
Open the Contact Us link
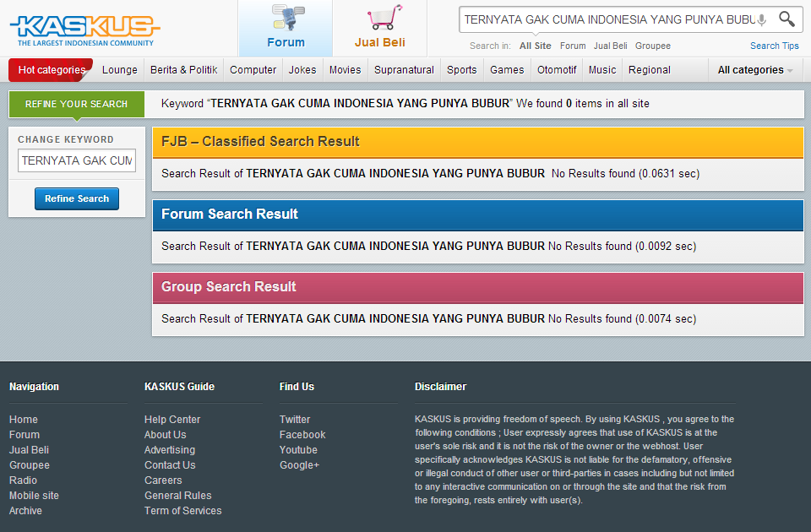click(170, 464)
